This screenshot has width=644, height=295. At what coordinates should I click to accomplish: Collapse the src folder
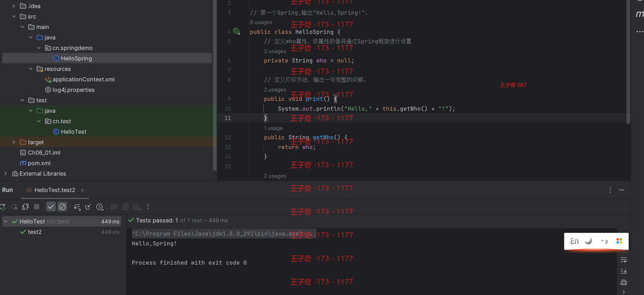[14, 16]
